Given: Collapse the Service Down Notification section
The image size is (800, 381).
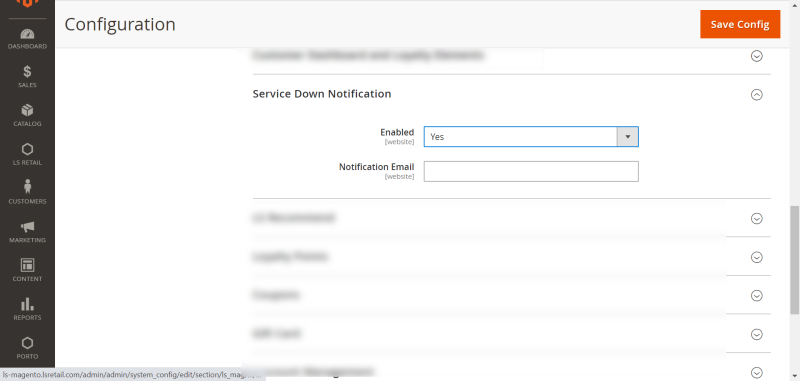Looking at the screenshot, I should point(757,94).
